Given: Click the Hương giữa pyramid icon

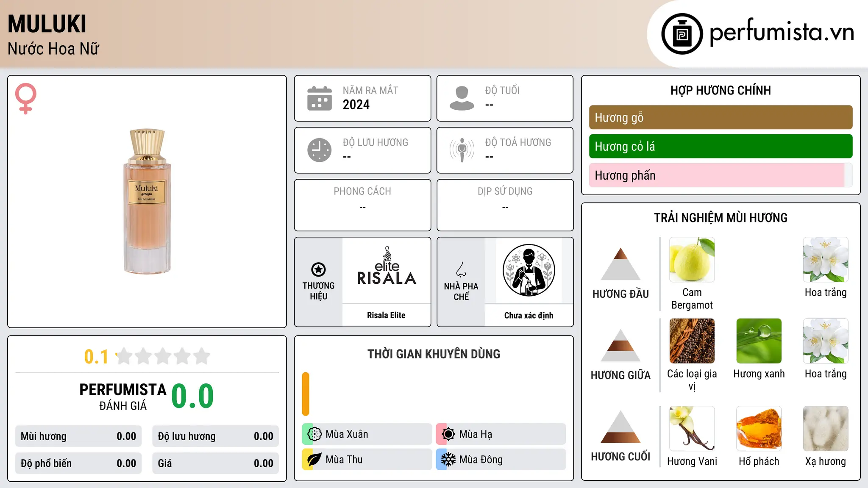Looking at the screenshot, I should click(620, 345).
